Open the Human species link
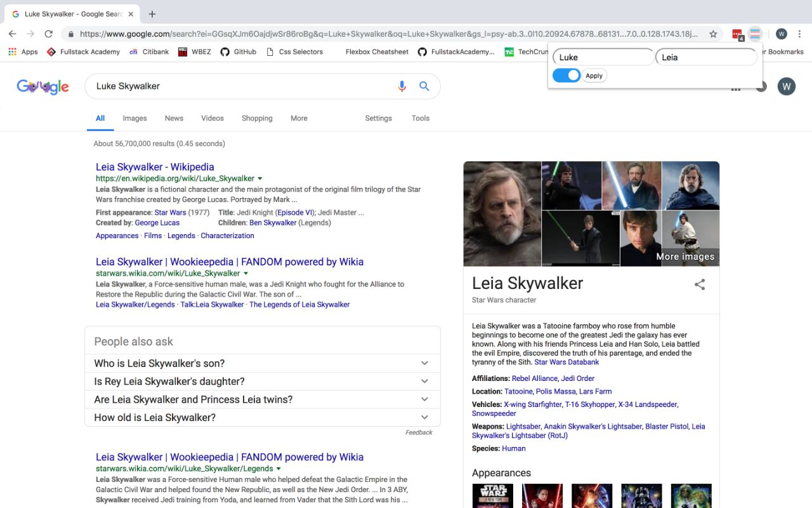Viewport: 812px width, 508px height. click(514, 448)
